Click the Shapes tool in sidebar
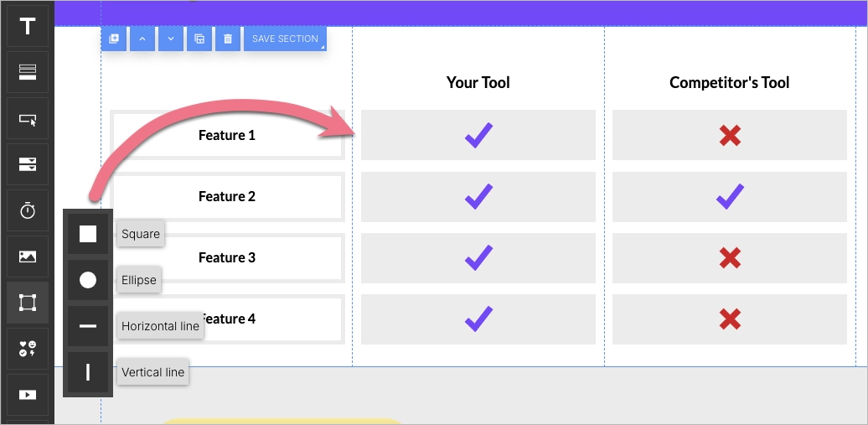The width and height of the screenshot is (868, 425). (28, 303)
